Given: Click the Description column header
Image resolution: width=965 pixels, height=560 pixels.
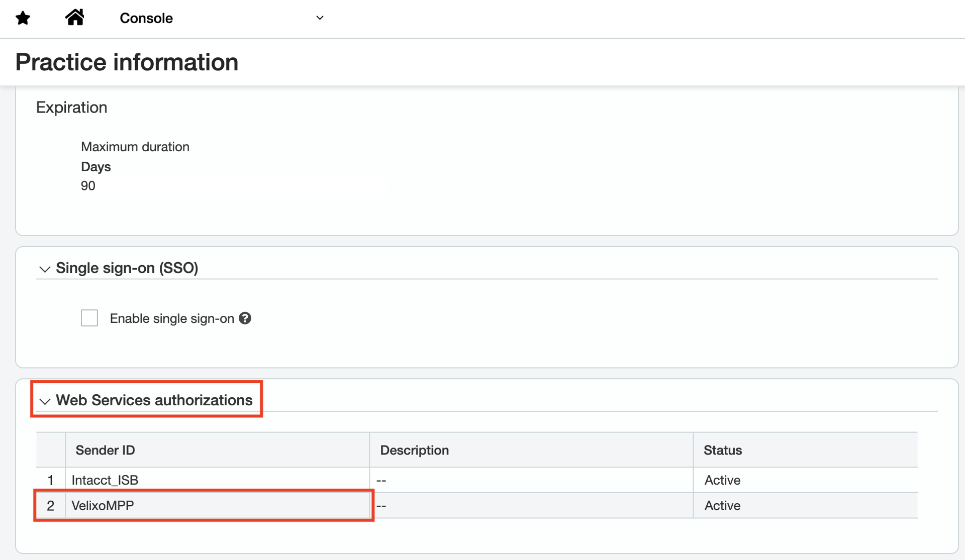Looking at the screenshot, I should 414,450.
